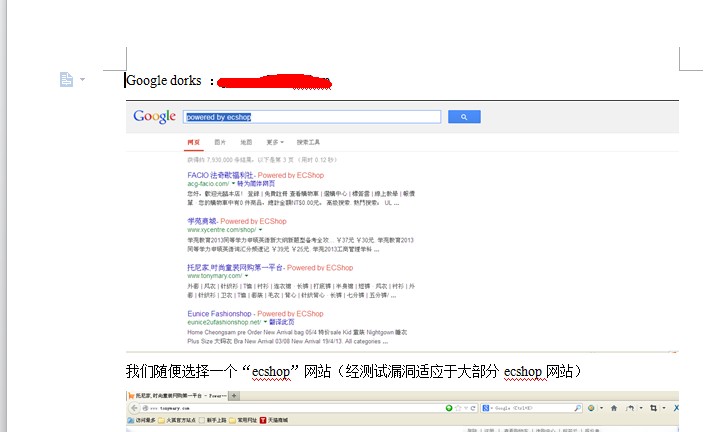Select the 网页 search tab
The width and height of the screenshot is (704, 432).
(x=194, y=142)
